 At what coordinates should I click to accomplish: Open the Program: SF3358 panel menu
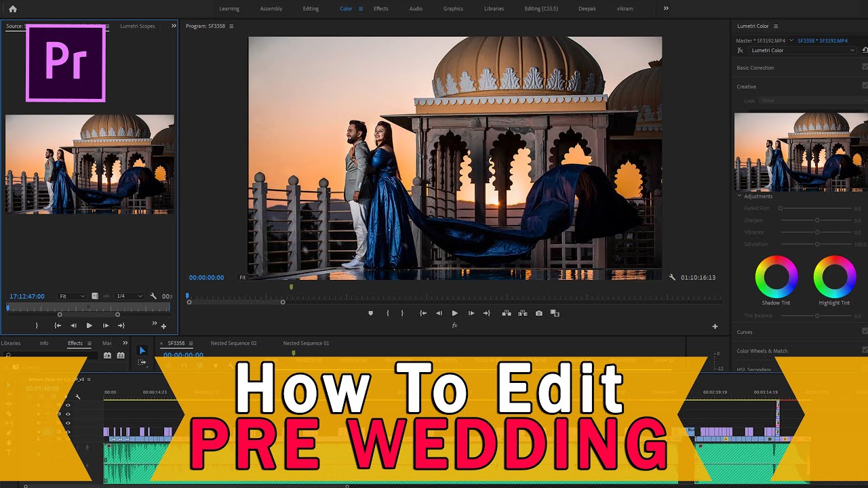(x=231, y=26)
